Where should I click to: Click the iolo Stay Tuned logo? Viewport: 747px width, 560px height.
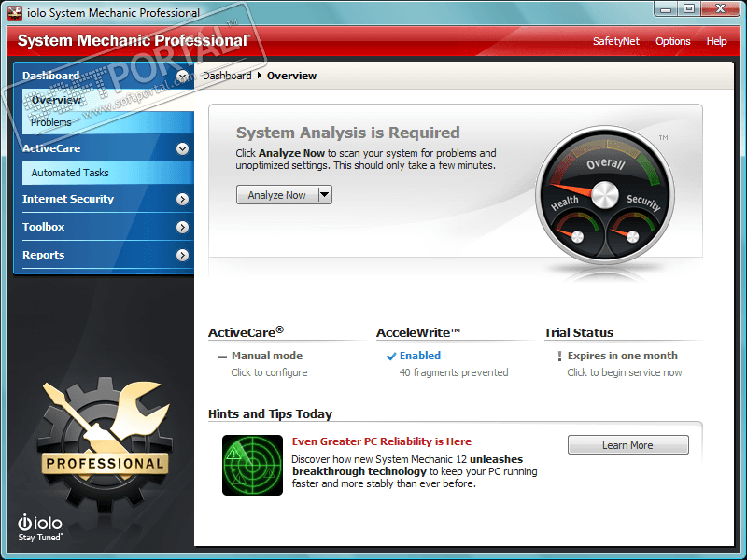pos(40,528)
